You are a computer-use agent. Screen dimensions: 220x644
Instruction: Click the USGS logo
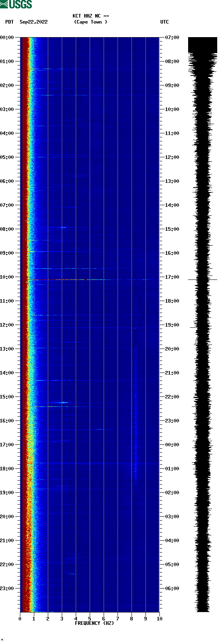(x=16, y=4)
